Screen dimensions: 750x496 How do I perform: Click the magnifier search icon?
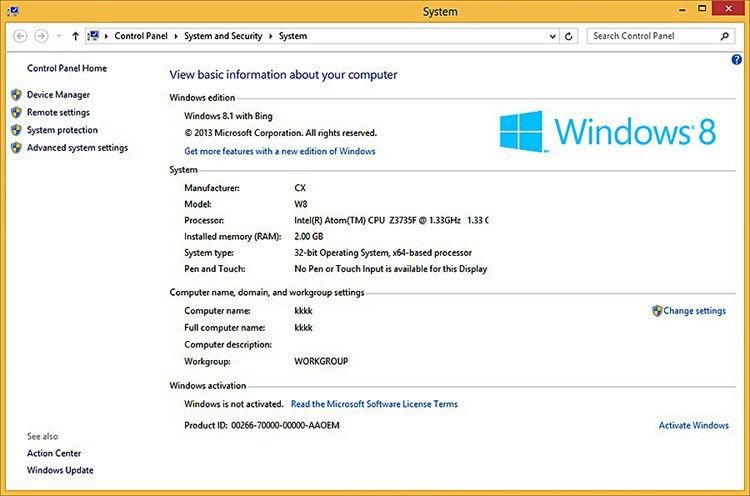point(725,36)
